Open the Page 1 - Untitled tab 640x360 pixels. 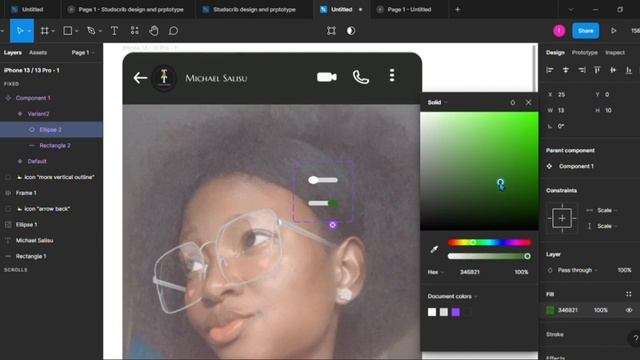pyautogui.click(x=409, y=9)
